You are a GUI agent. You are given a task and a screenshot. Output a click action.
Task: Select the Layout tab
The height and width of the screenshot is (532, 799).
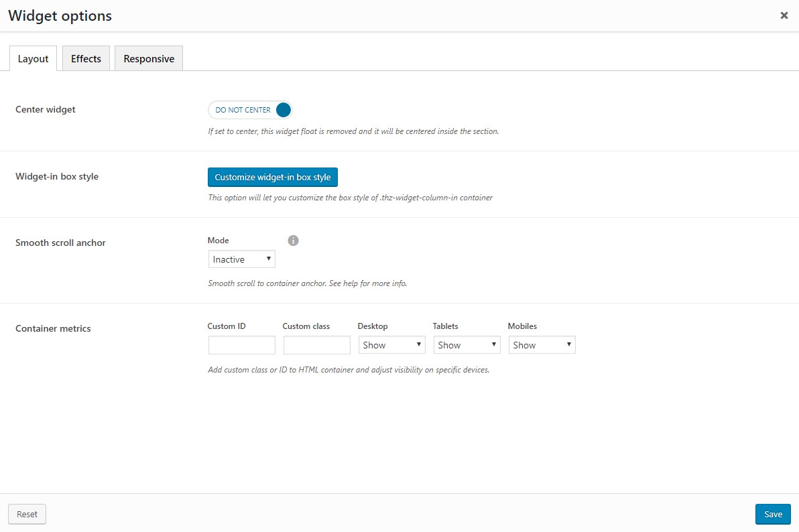(33, 58)
